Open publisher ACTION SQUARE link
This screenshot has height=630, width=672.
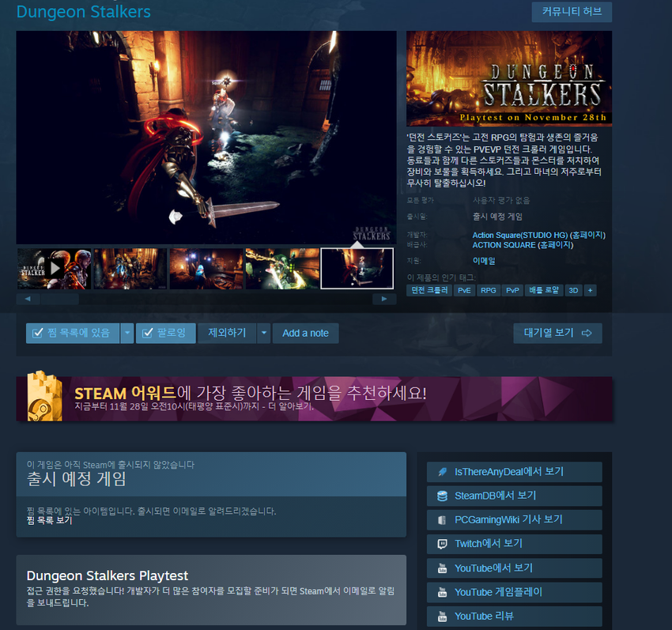[504, 245]
